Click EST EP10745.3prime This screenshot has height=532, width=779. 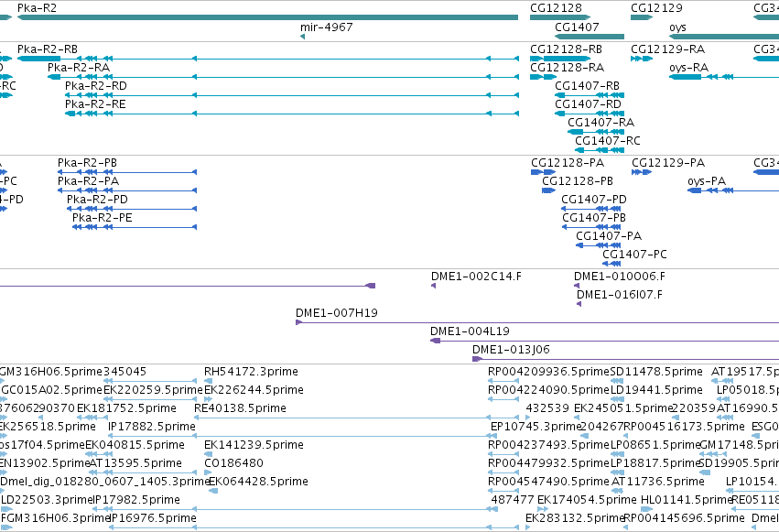pos(536,427)
